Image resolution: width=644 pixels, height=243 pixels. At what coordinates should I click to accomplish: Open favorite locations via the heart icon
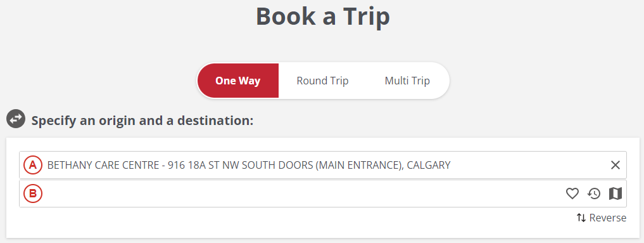572,194
